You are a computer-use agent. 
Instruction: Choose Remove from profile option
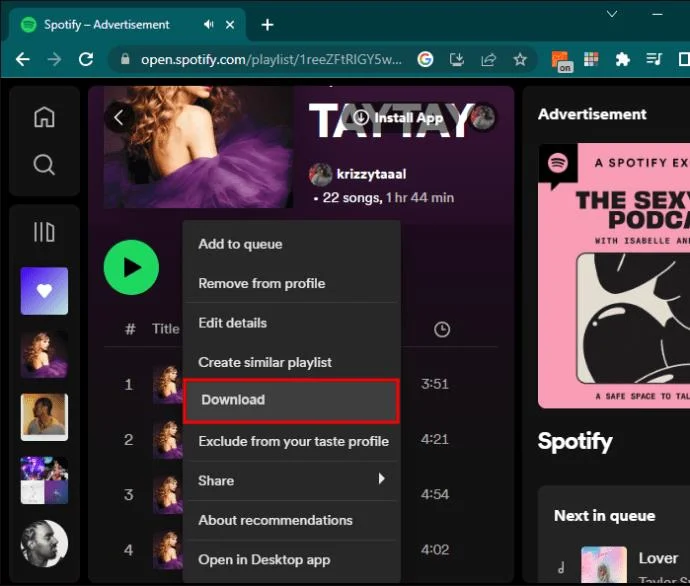[292, 283]
